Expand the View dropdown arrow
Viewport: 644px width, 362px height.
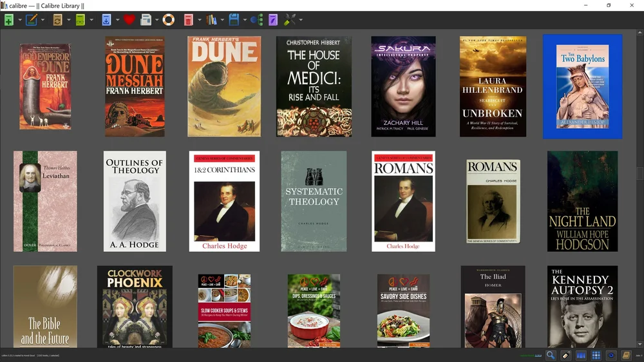[x=91, y=20]
